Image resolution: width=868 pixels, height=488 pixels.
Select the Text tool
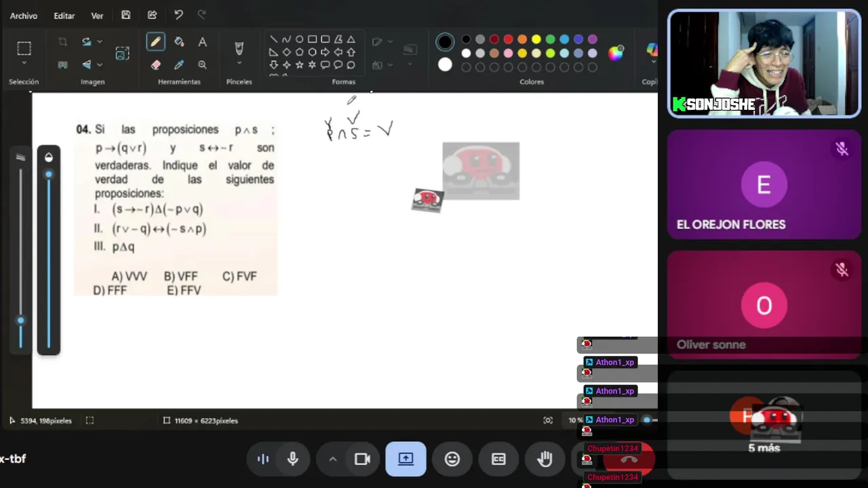202,42
